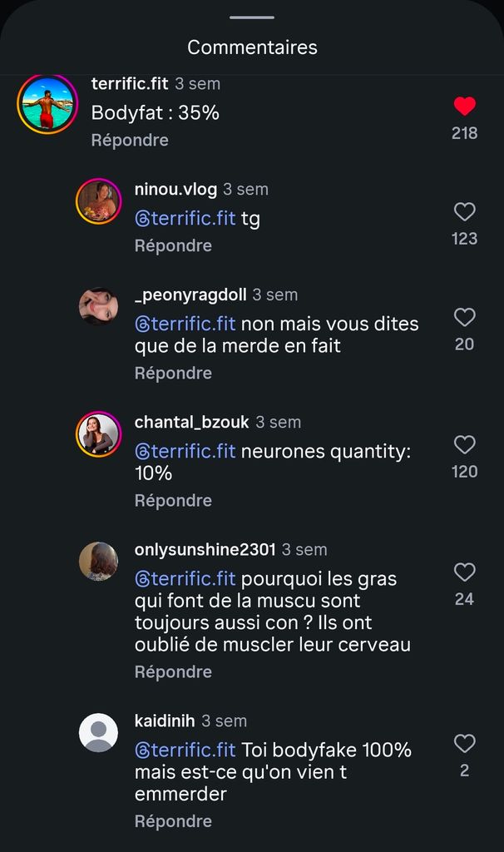Open the chantal_bzouk username link

(x=192, y=422)
